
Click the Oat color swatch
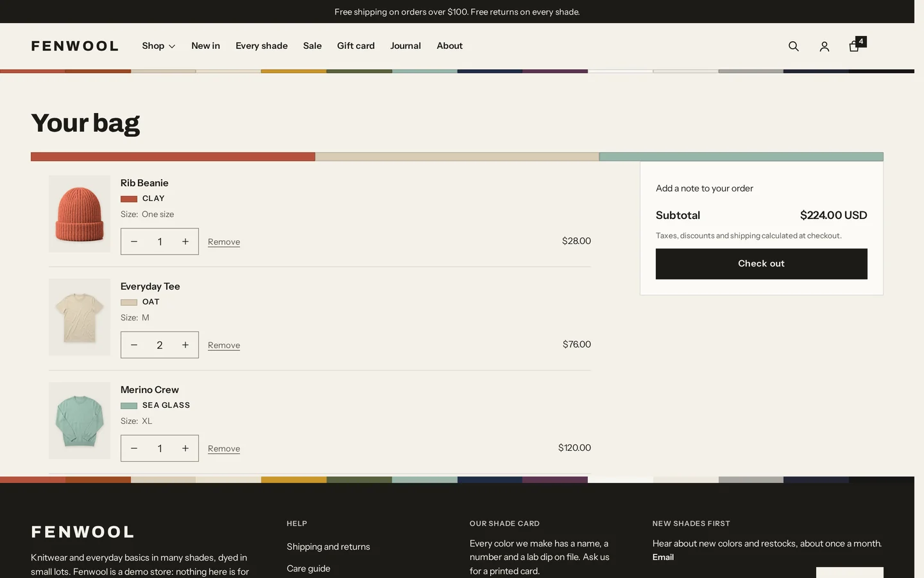pos(129,302)
